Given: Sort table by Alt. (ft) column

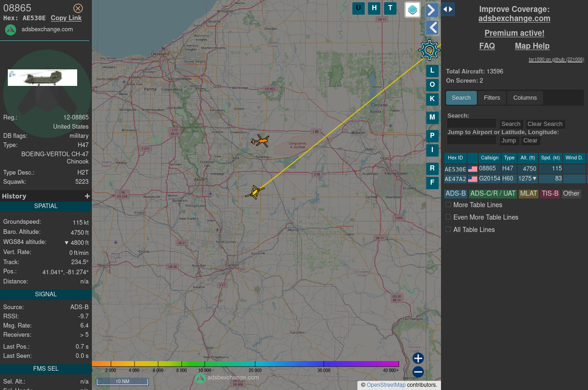Looking at the screenshot, I should pos(528,158).
